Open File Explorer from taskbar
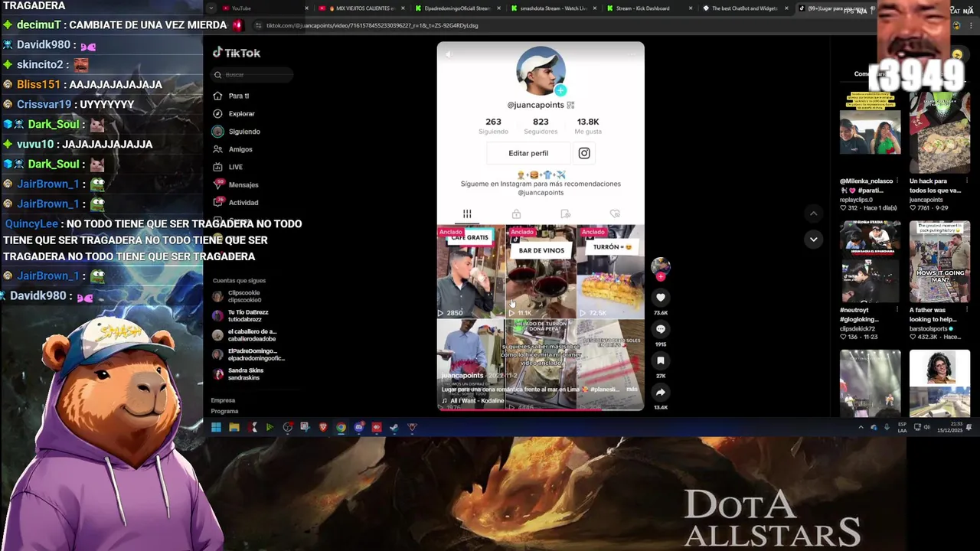The image size is (980, 551). (234, 427)
